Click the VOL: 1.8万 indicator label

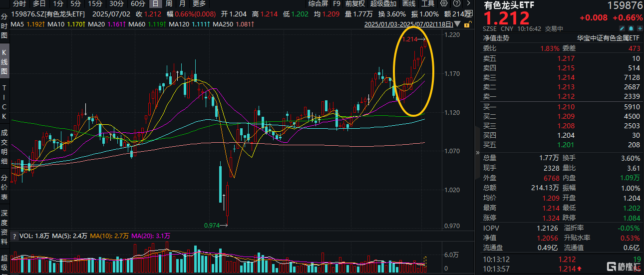(x=34, y=236)
